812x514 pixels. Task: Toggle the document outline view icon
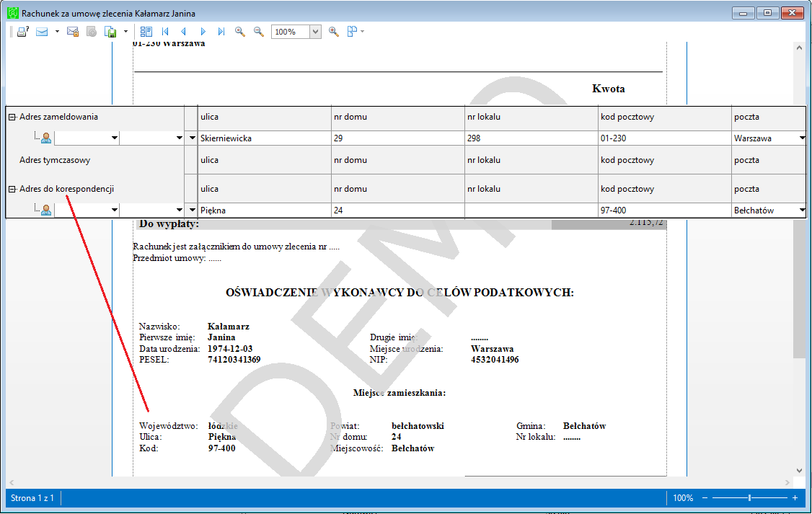146,32
